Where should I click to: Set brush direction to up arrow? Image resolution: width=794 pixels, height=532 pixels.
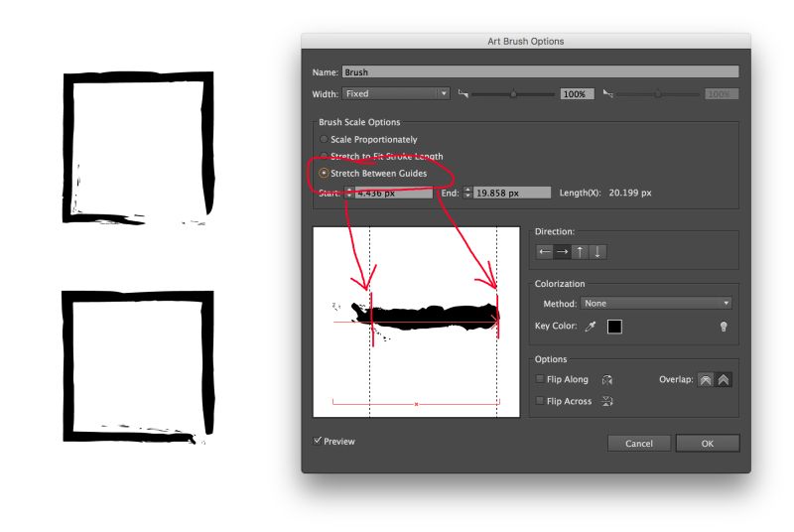point(580,251)
